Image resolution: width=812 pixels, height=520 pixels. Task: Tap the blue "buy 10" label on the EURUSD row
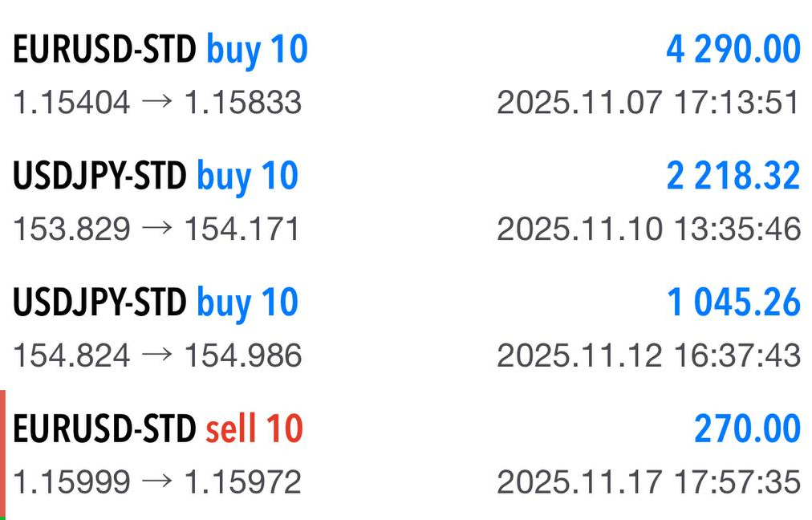(257, 50)
